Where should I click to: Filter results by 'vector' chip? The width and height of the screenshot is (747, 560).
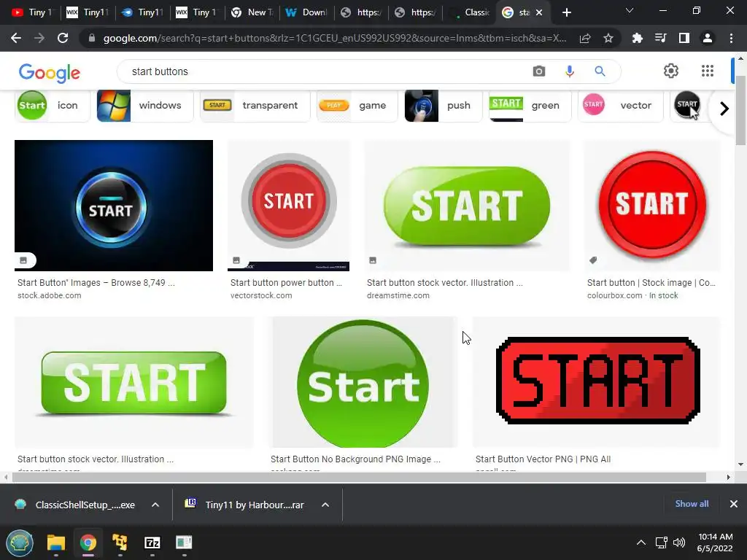coord(620,105)
